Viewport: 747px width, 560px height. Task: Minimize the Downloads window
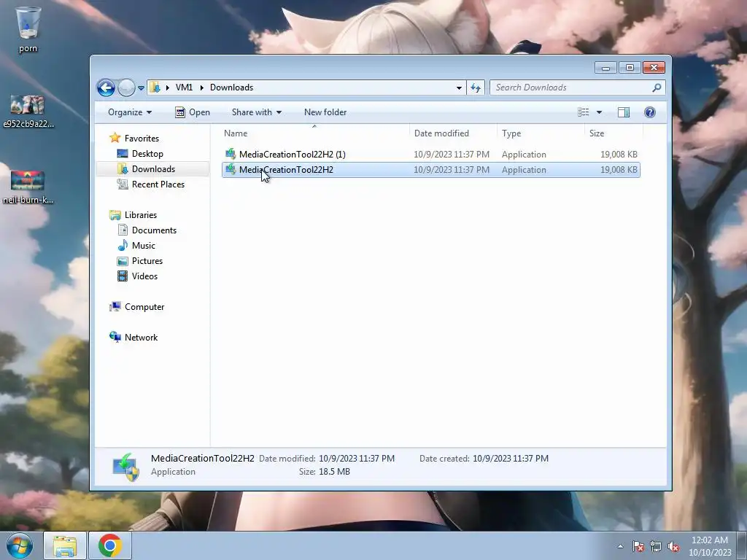click(x=605, y=68)
